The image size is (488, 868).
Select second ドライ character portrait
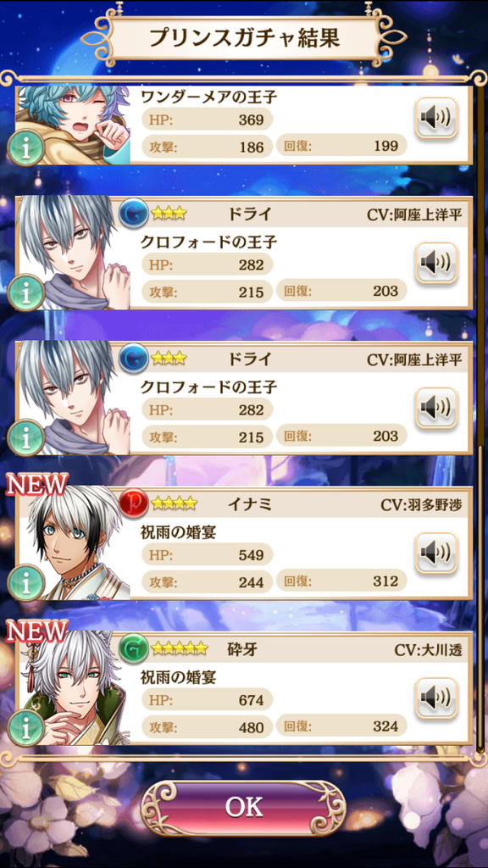(x=74, y=398)
